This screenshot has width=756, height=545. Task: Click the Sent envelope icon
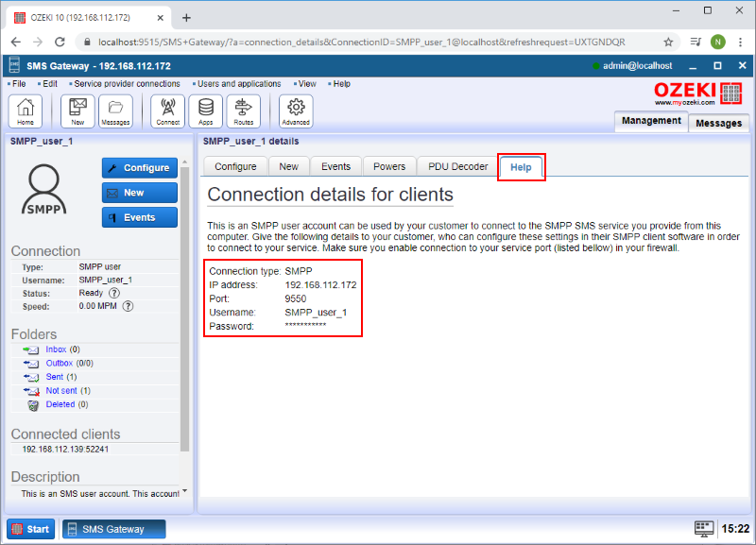pos(31,377)
